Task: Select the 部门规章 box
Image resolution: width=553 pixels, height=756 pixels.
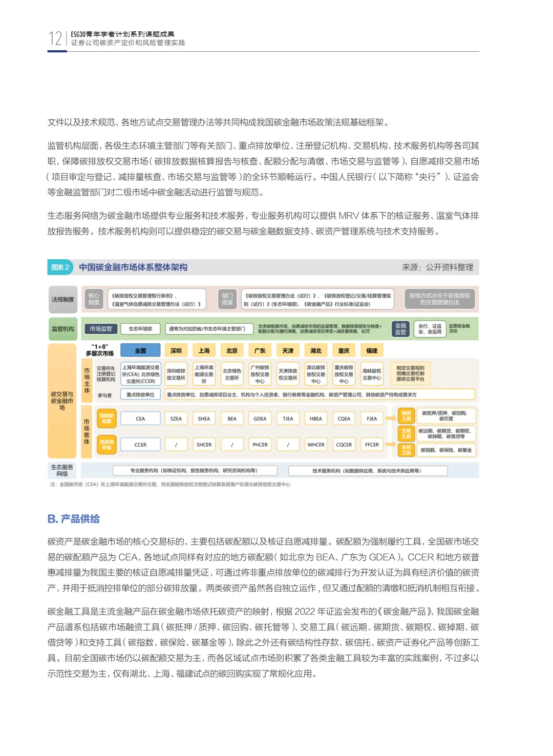Action: pyautogui.click(x=227, y=299)
